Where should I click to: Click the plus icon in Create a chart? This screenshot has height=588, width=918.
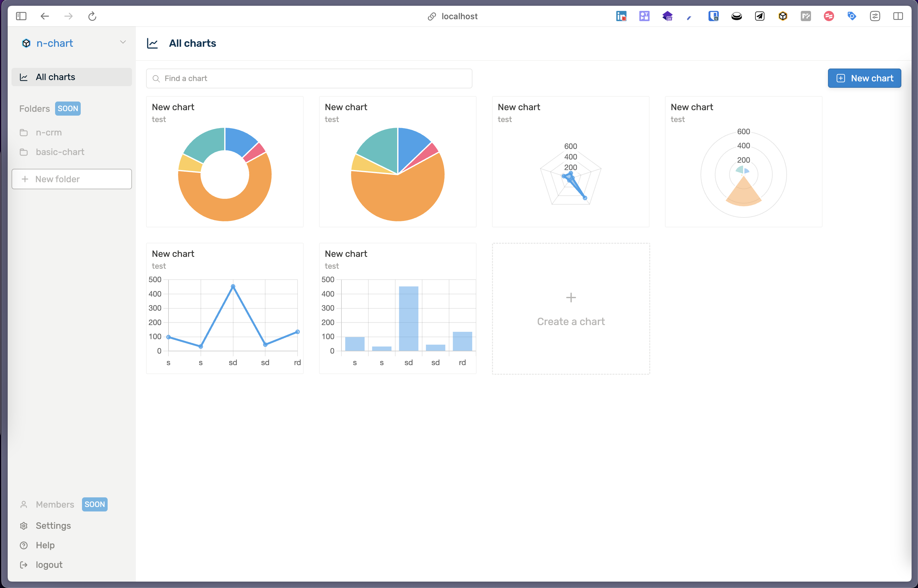tap(570, 298)
